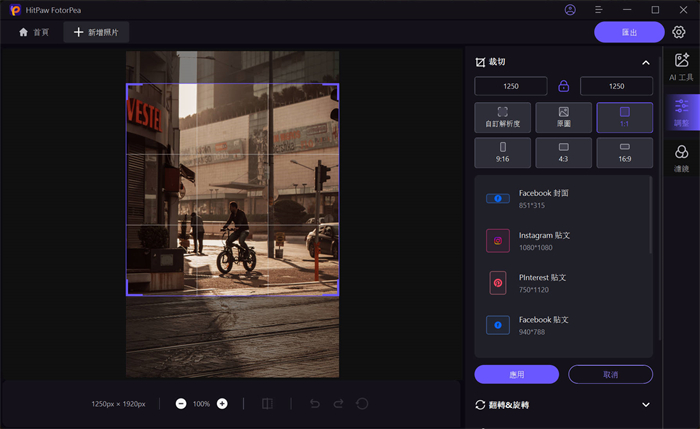Click the zoom out minus icon
Image resolution: width=700 pixels, height=429 pixels.
point(181,403)
